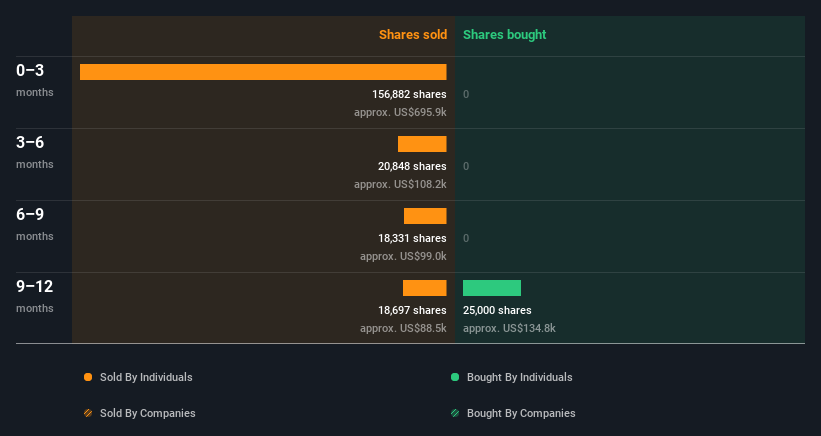Click the Shares bought column header

[504, 35]
